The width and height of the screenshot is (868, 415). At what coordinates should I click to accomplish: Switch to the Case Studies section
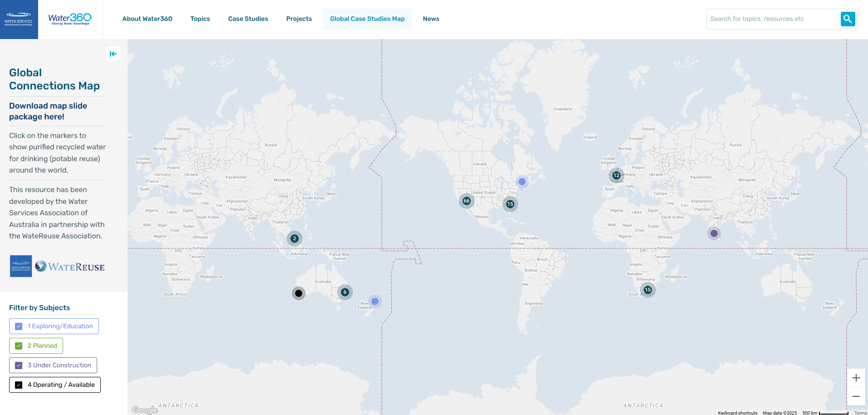[x=248, y=19]
